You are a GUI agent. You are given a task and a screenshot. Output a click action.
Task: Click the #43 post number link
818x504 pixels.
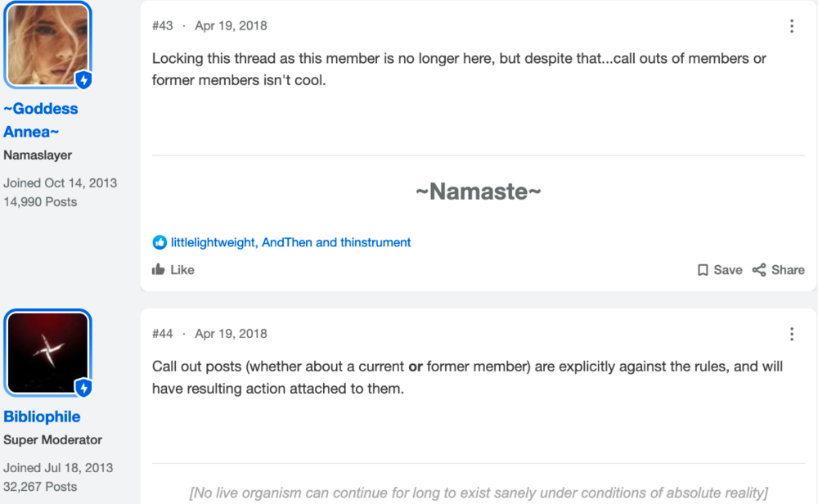(162, 25)
